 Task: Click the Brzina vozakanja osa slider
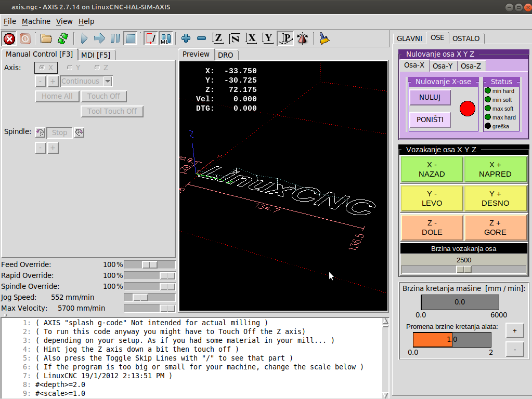(x=464, y=270)
